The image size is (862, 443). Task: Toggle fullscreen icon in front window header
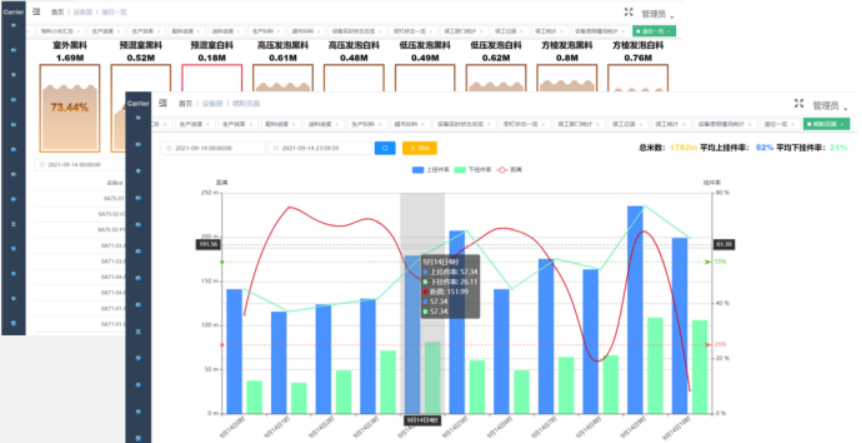point(799,103)
